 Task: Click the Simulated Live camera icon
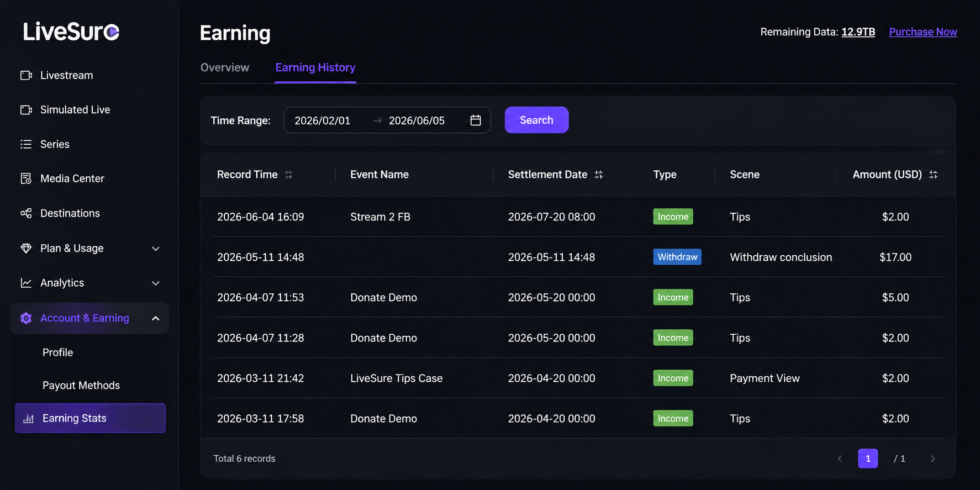(26, 110)
